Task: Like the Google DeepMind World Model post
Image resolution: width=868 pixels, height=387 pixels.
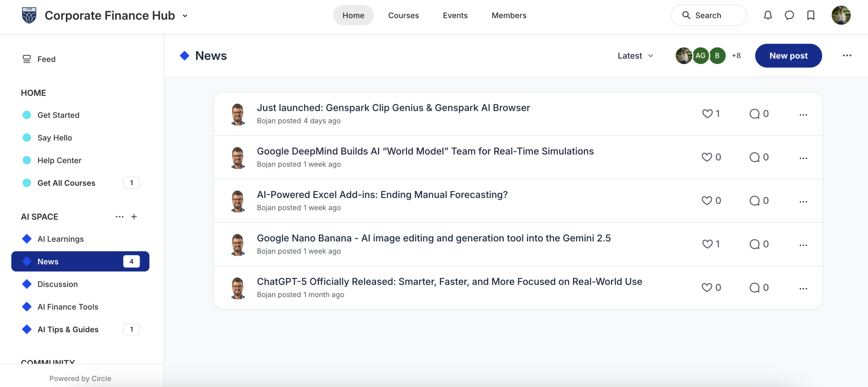Action: click(707, 157)
